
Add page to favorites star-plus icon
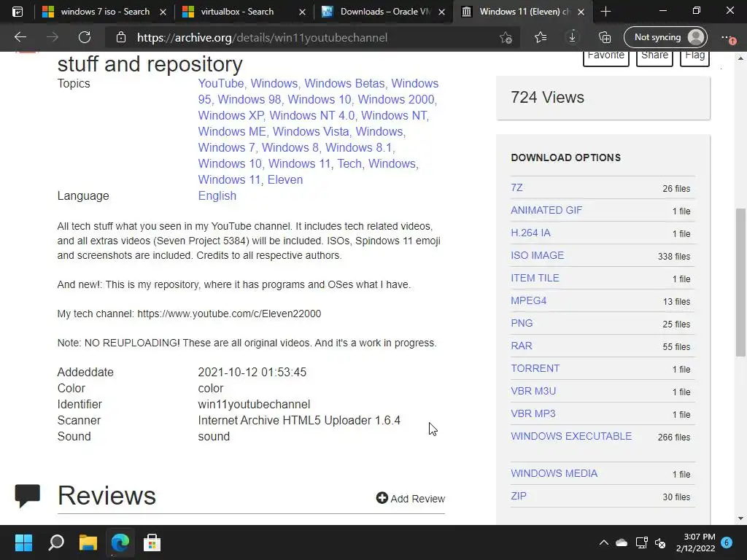(506, 37)
